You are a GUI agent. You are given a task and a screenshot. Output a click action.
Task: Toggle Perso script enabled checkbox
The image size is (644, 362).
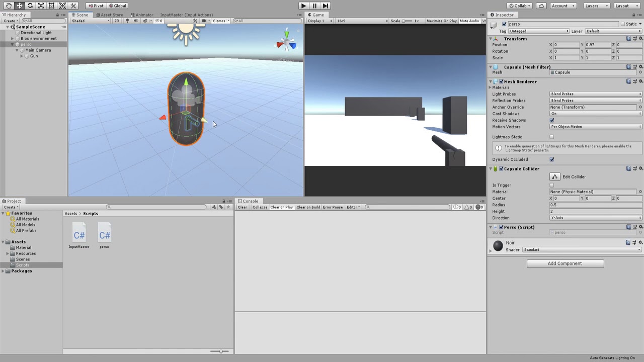(501, 227)
